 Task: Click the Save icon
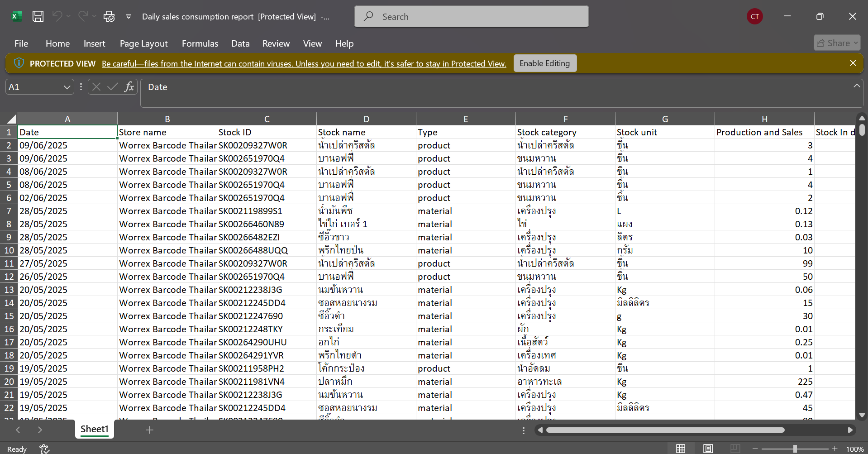tap(38, 17)
